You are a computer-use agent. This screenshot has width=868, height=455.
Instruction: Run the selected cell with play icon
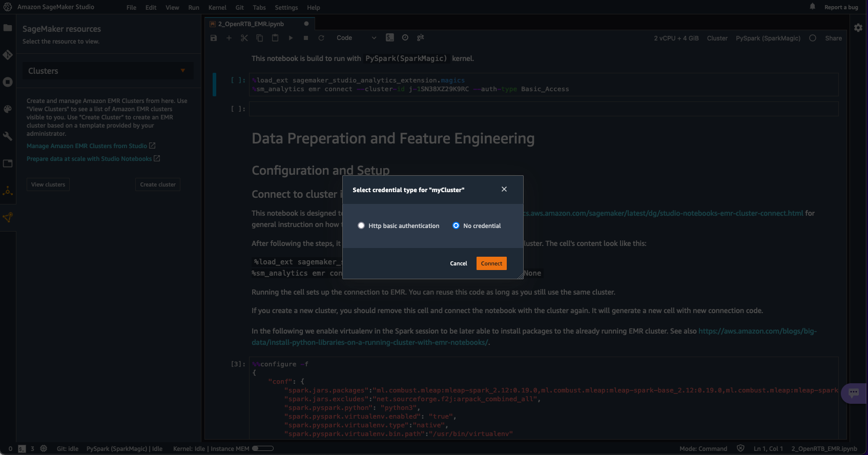click(x=291, y=38)
